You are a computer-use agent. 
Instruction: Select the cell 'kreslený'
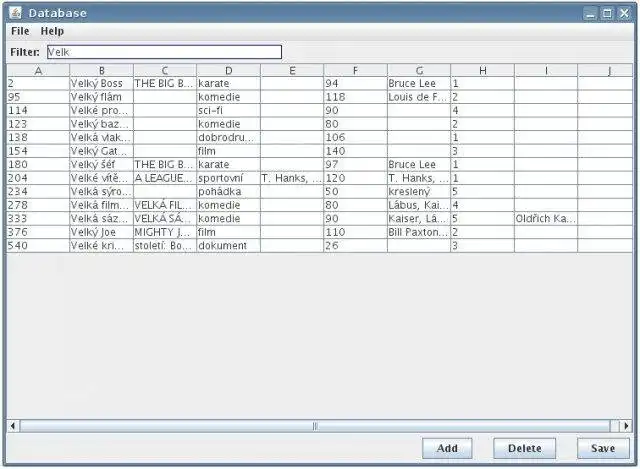[x=419, y=191]
